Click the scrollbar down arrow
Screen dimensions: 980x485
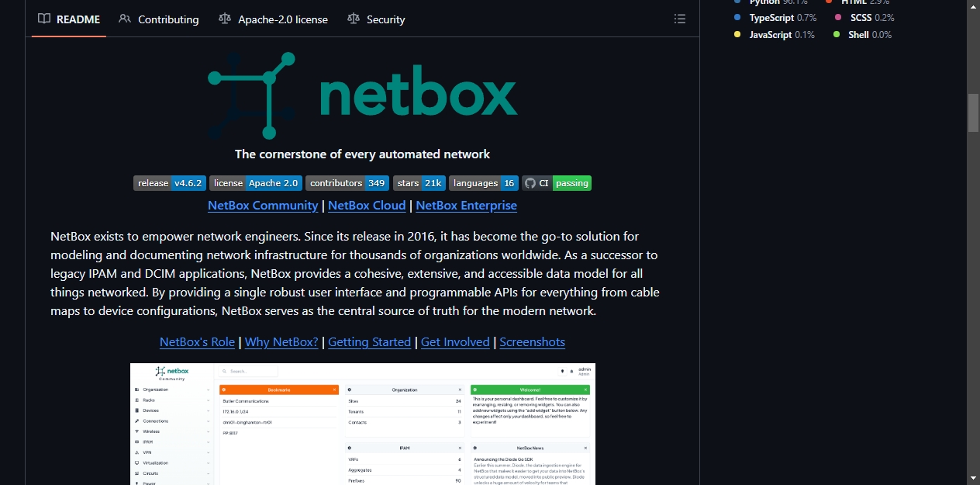(x=973, y=478)
